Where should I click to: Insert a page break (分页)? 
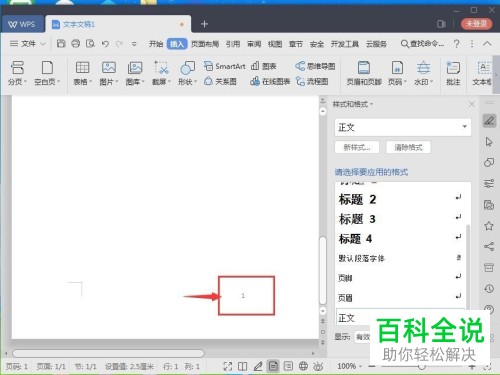pyautogui.click(x=17, y=73)
